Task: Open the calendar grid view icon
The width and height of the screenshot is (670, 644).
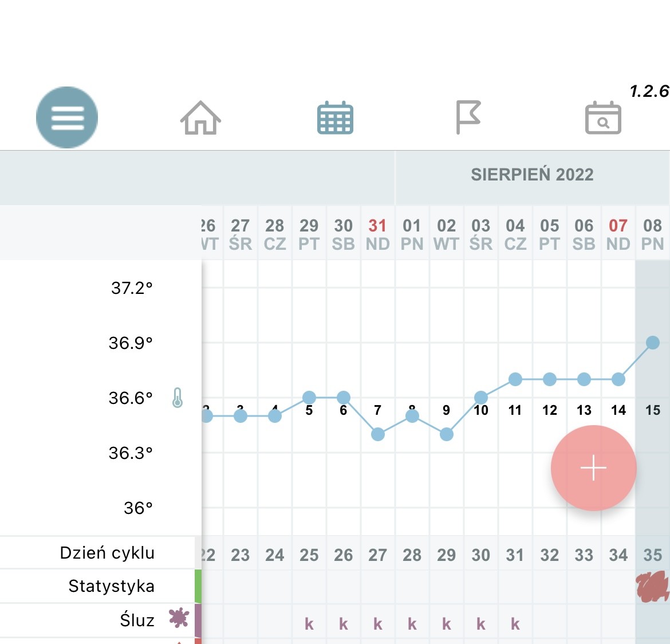Action: click(x=335, y=118)
